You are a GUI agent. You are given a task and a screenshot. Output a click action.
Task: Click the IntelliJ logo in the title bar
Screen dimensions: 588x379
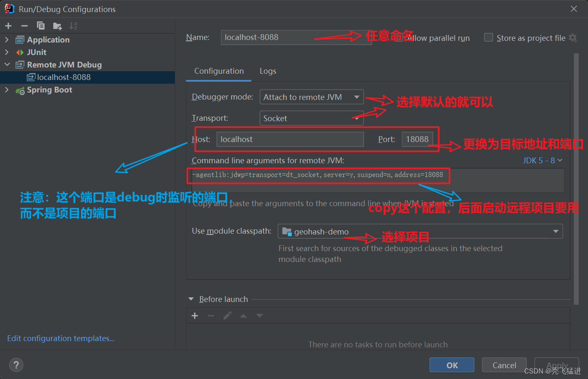point(10,9)
